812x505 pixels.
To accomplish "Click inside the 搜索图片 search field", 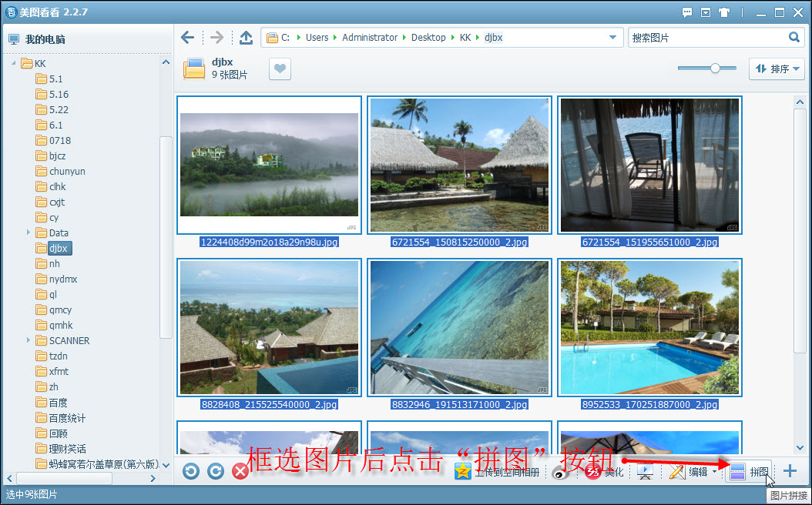I will (707, 37).
